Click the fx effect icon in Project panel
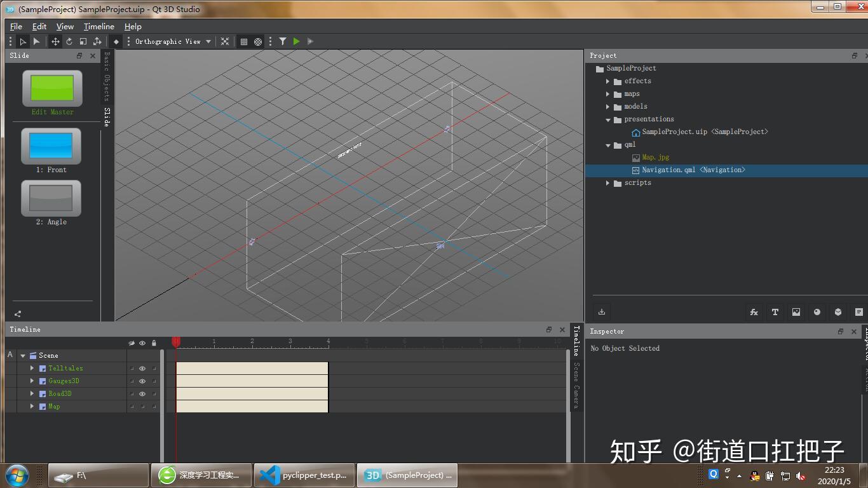The height and width of the screenshot is (488, 868). pos(754,312)
